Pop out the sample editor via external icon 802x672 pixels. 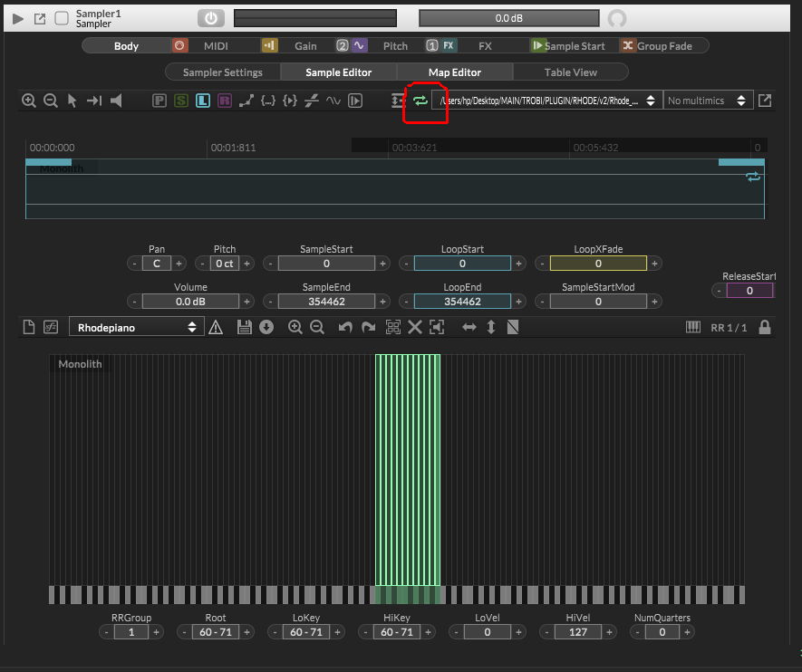[765, 101]
